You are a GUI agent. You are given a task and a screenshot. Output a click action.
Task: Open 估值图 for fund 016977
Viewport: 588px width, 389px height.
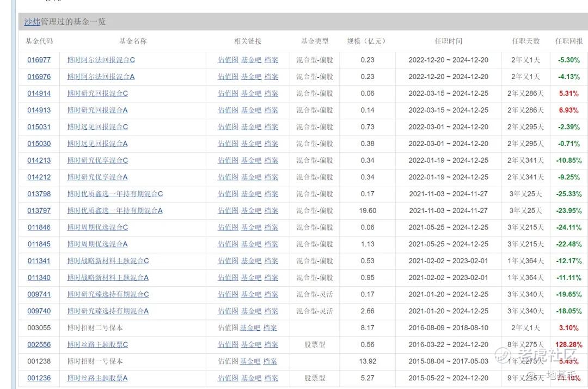[x=228, y=60]
